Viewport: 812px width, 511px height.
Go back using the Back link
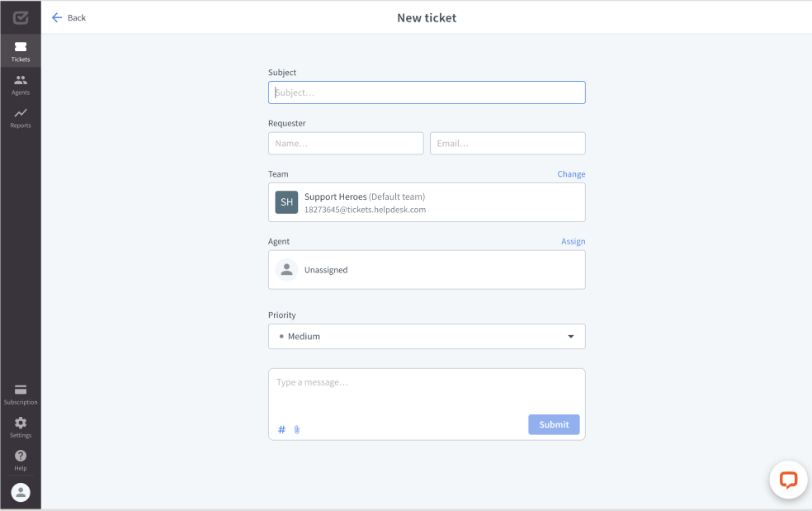68,17
